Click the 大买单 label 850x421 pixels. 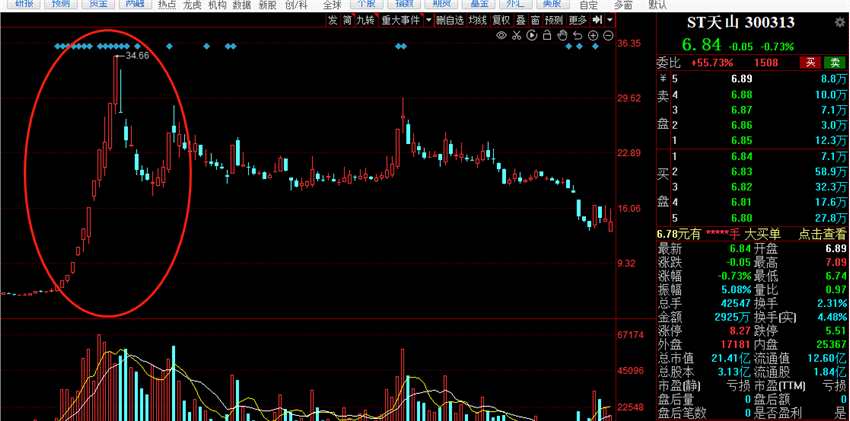[x=762, y=234]
